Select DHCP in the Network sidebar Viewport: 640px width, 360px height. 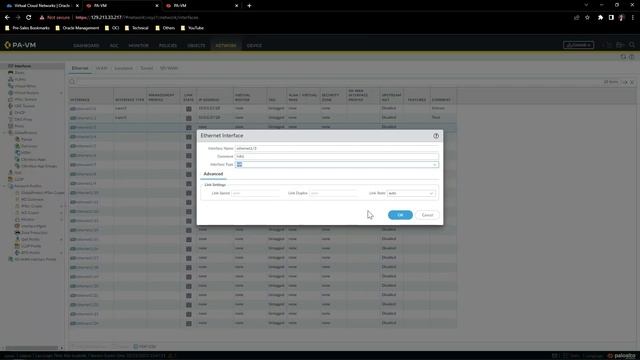[20, 113]
